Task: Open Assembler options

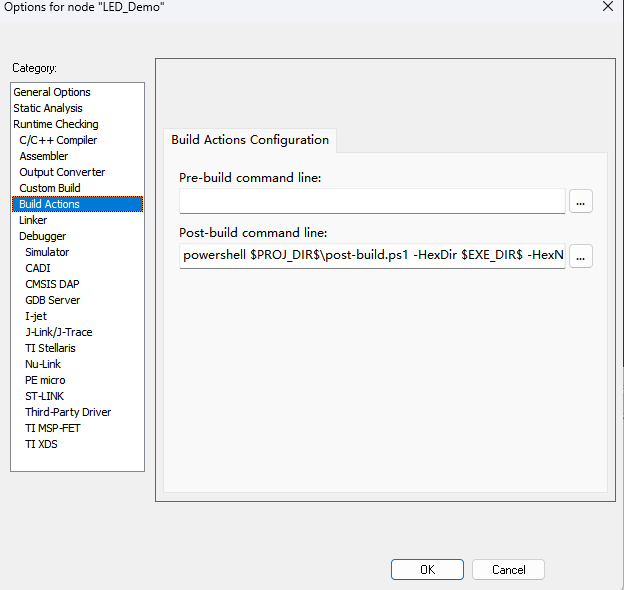Action: (44, 156)
